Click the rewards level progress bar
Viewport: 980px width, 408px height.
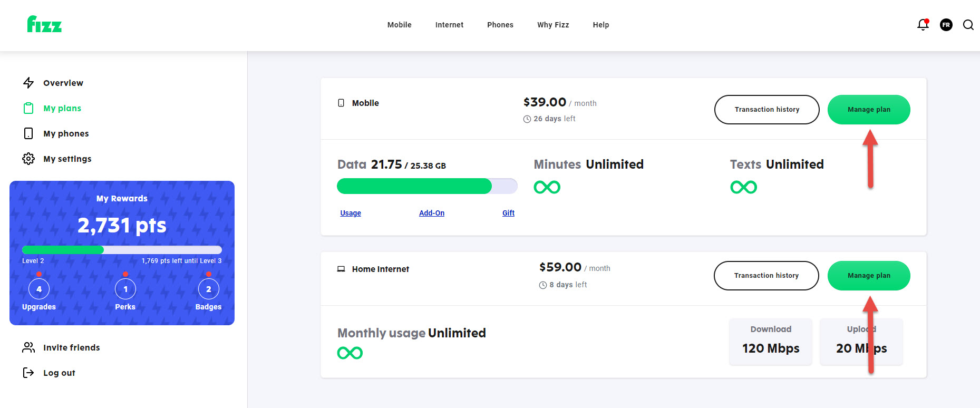122,250
